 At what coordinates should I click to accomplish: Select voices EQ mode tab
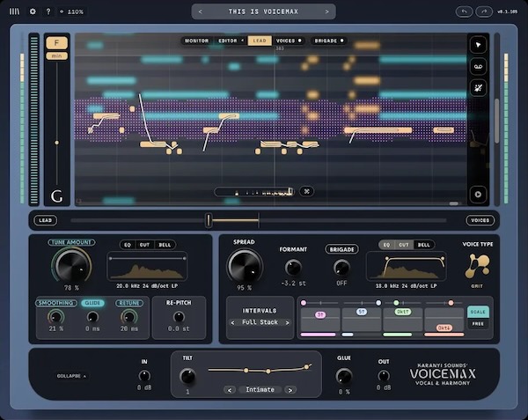tap(386, 245)
